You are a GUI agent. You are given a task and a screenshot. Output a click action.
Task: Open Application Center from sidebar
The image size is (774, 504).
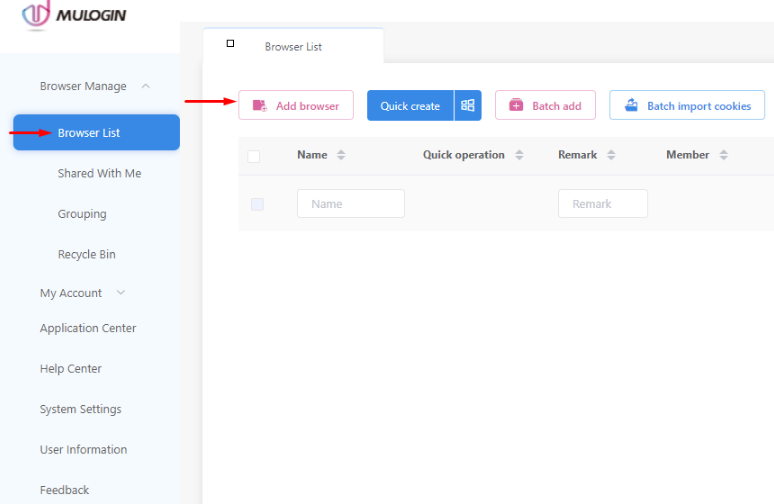(88, 328)
